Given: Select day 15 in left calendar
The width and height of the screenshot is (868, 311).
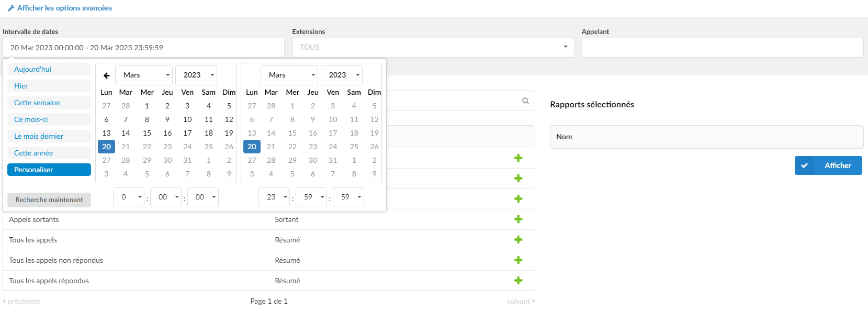Looking at the screenshot, I should click(x=147, y=133).
